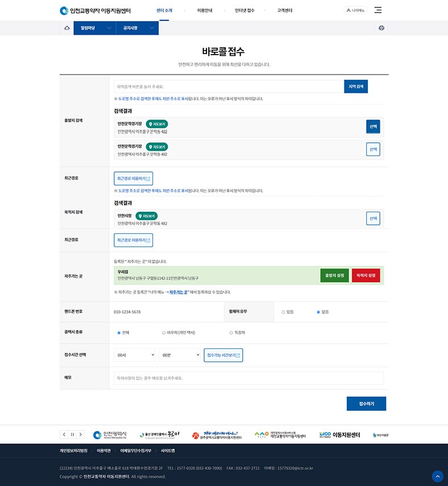Open the hour dropdown 00시
The height and width of the screenshot is (486, 448).
point(134,355)
